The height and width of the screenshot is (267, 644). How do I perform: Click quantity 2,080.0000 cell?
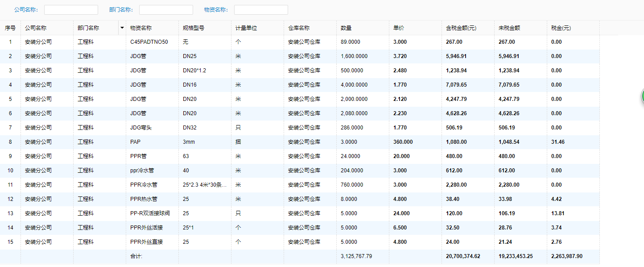[363, 113]
